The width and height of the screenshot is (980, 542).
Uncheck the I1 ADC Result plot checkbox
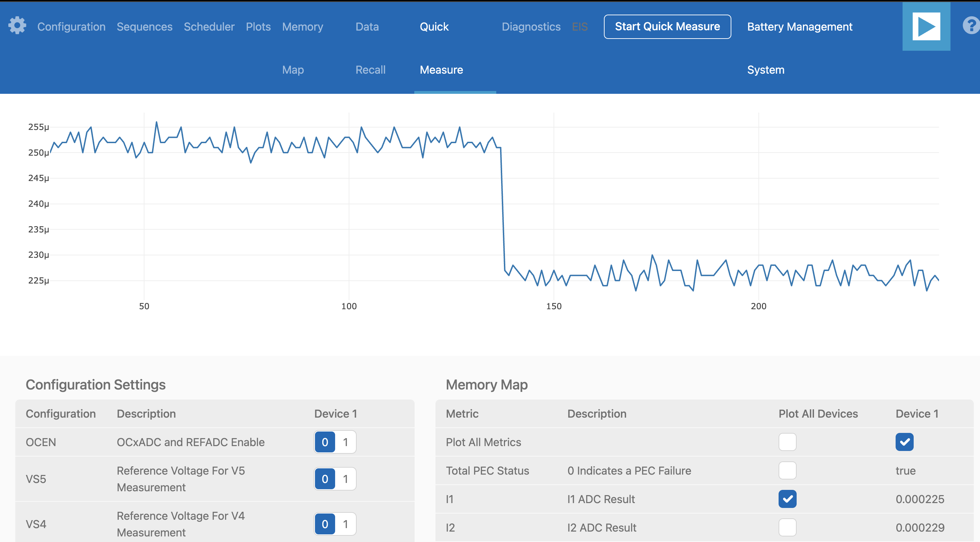click(787, 499)
